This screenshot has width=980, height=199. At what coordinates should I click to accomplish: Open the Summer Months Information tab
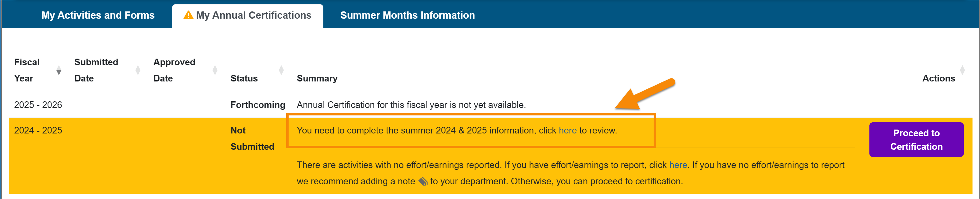click(x=408, y=15)
